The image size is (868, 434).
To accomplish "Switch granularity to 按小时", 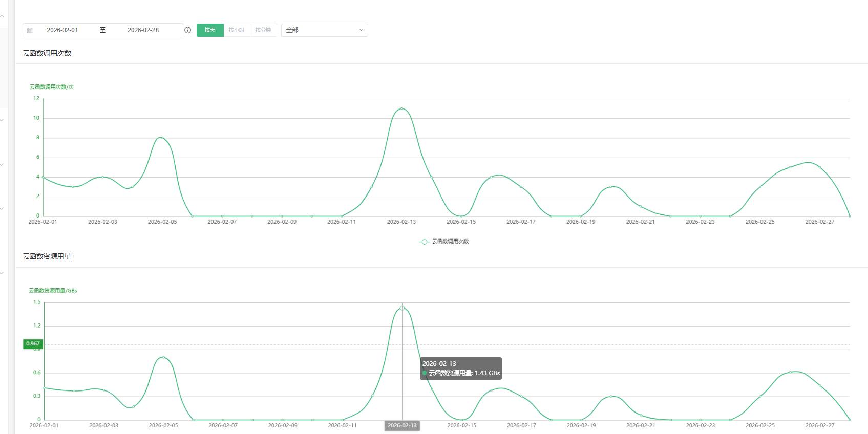I will point(237,30).
